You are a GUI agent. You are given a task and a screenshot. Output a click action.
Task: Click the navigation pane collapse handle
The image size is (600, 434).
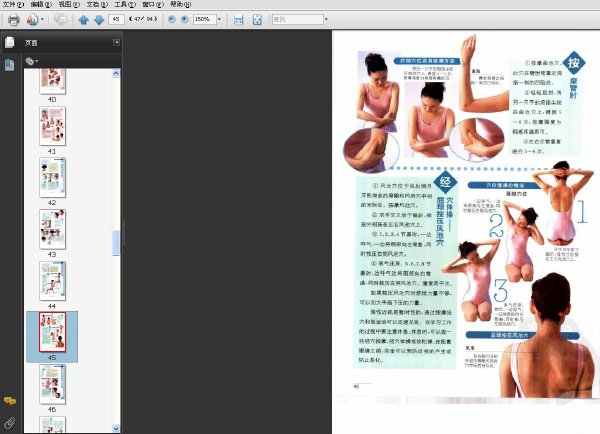click(x=123, y=232)
